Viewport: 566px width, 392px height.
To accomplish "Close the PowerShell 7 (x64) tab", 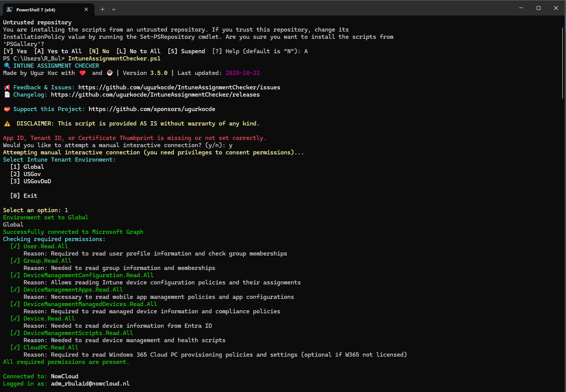I will pos(86,10).
